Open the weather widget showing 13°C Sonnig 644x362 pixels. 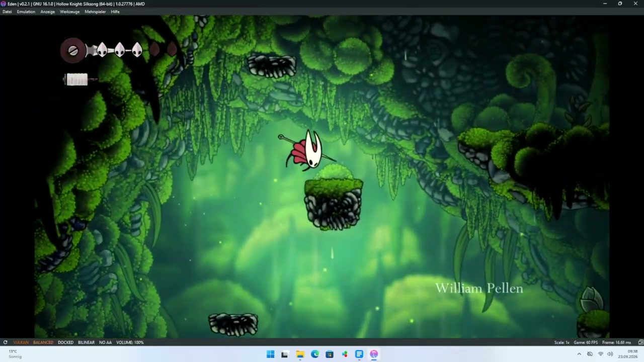tap(15, 354)
